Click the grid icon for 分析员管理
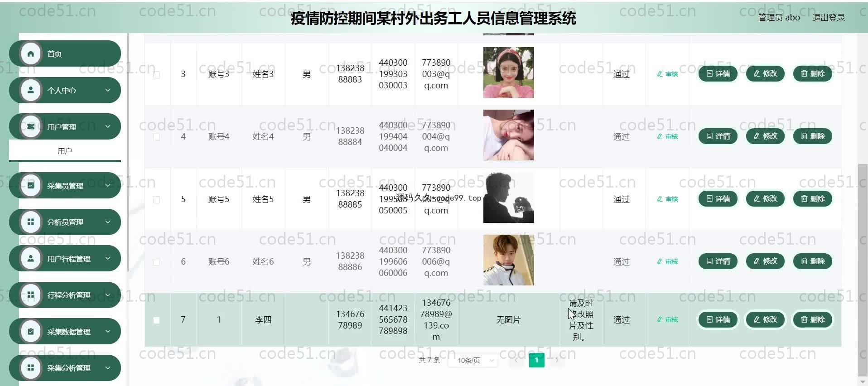The image size is (868, 386). (x=31, y=222)
